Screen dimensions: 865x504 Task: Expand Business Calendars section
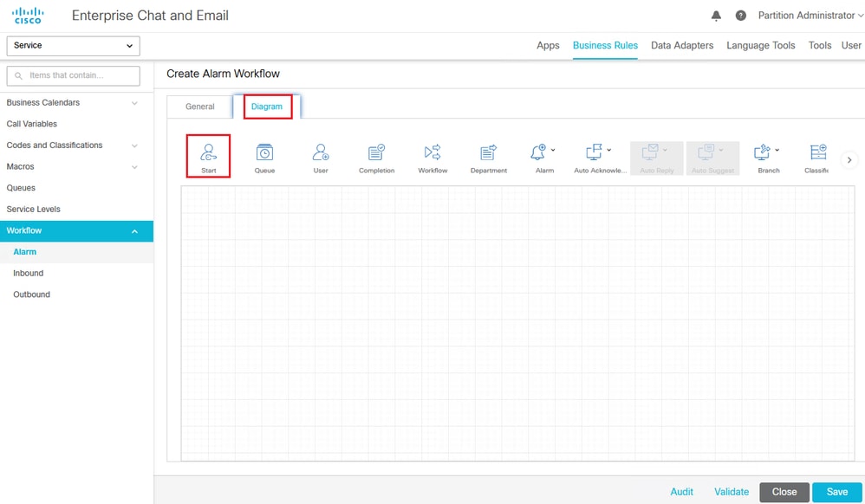tap(134, 103)
